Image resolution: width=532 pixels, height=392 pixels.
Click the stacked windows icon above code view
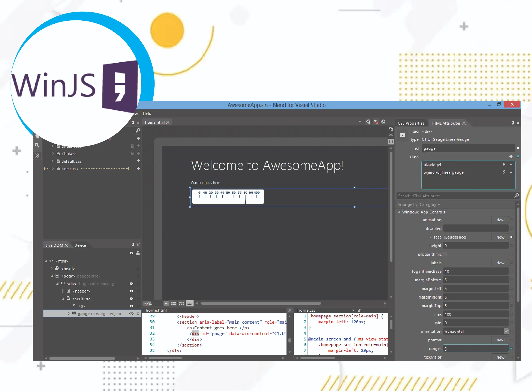pos(391,129)
